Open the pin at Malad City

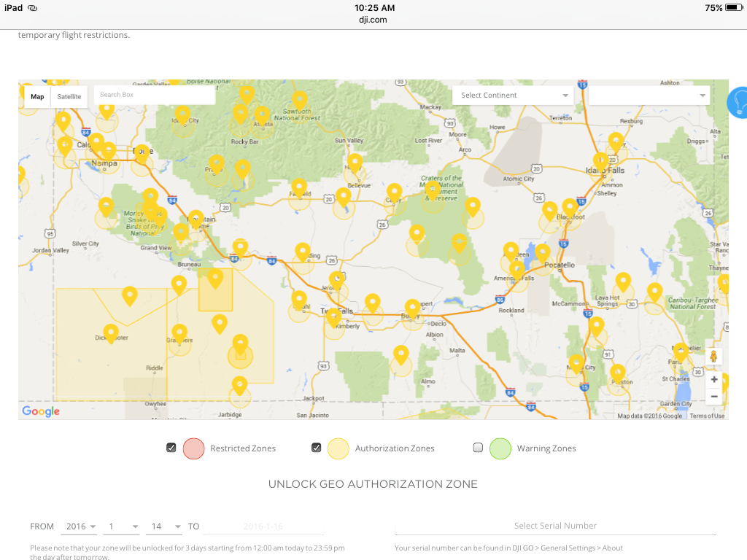point(576,364)
